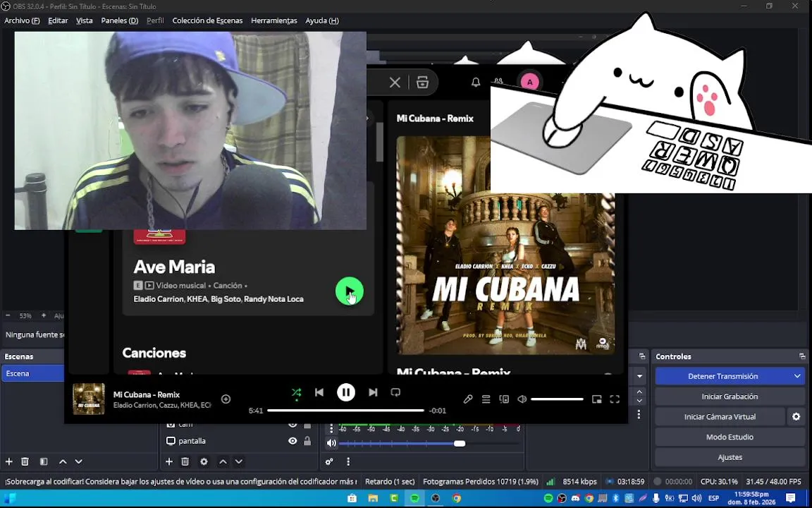Viewport: 812px width, 508px height.
Task: Open the Spotify play queue
Action: pos(486,399)
